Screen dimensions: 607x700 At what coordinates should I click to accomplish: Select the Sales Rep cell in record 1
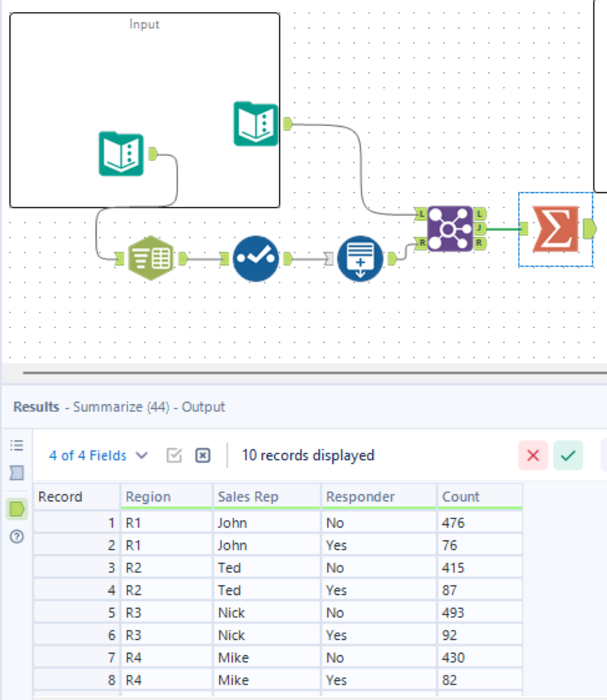[266, 523]
